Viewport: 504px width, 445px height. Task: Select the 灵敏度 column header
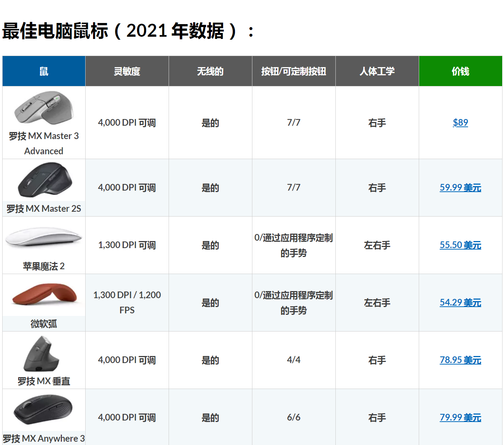pyautogui.click(x=127, y=71)
